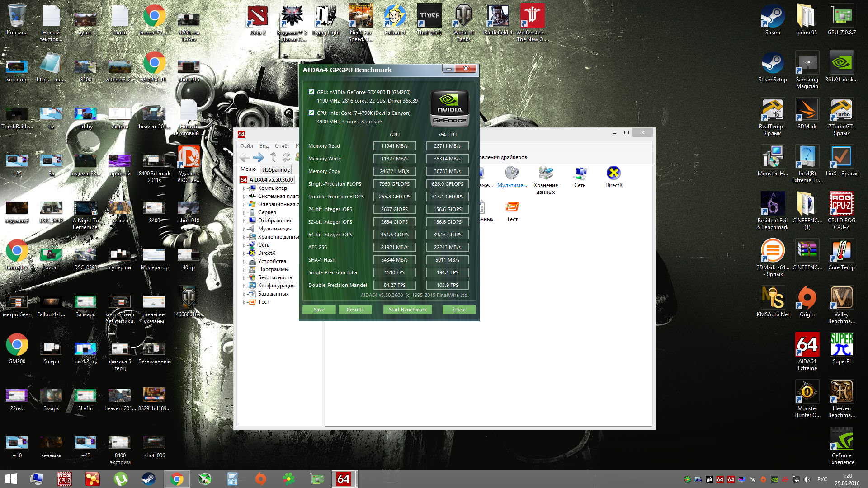Expand the Компьютер tree node

245,188
